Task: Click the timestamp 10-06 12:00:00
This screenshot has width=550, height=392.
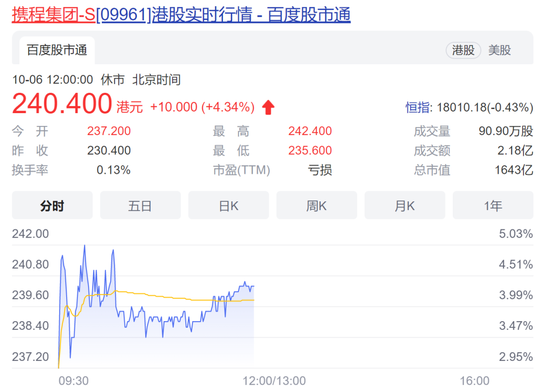Action: pyautogui.click(x=53, y=80)
